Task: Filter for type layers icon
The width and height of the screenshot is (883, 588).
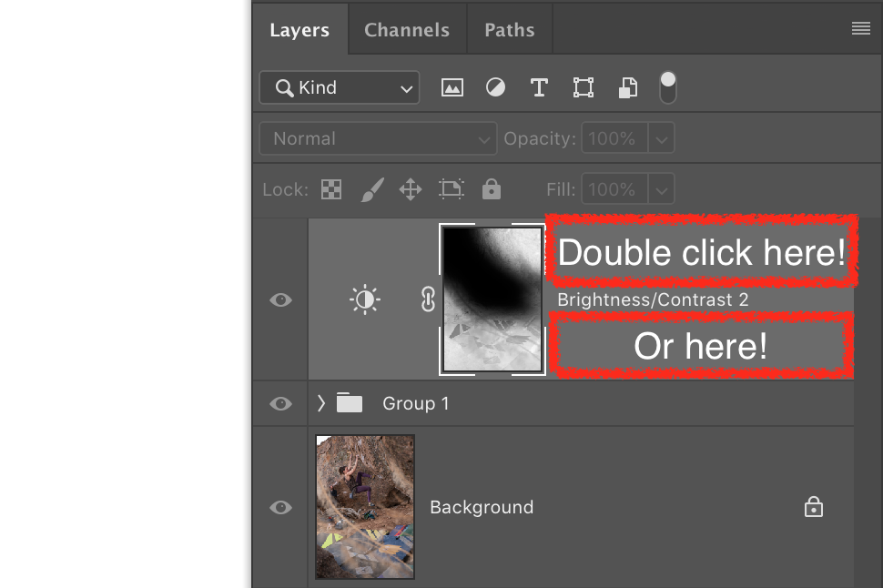Action: pyautogui.click(x=539, y=87)
